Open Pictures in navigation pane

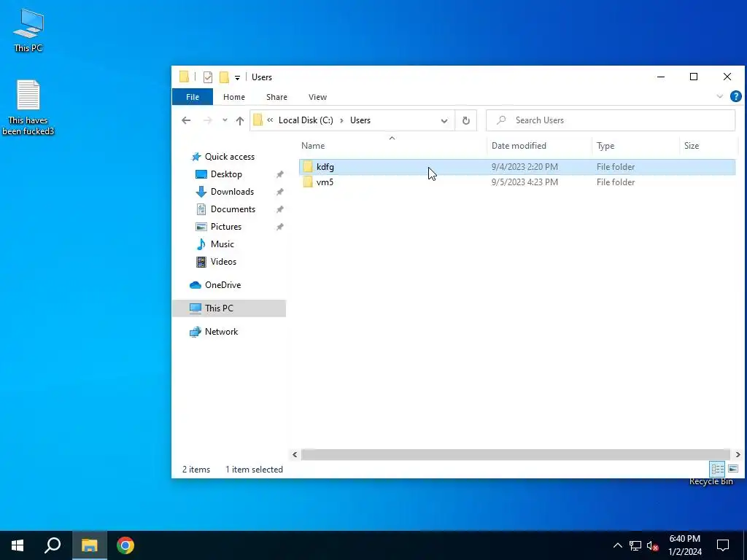click(226, 227)
